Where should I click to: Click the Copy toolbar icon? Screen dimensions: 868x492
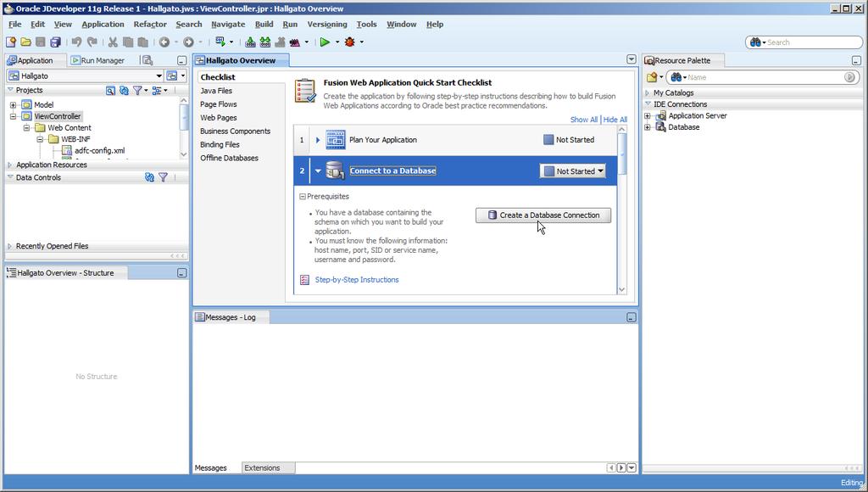(x=128, y=42)
